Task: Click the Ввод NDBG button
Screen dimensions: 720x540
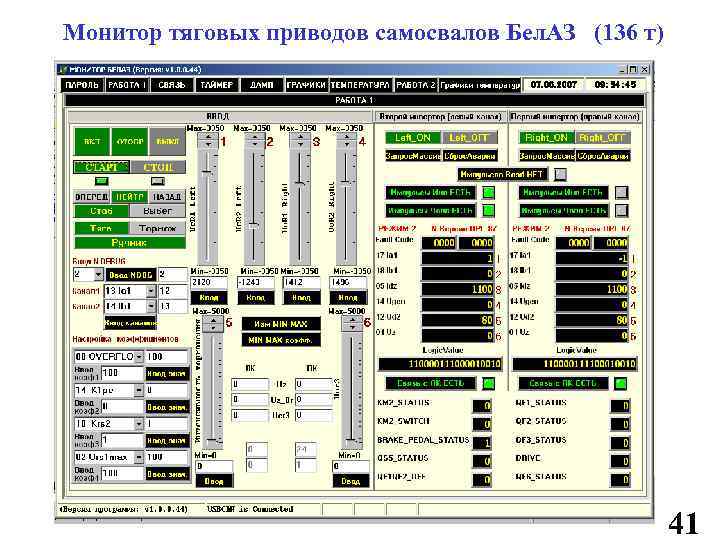Action: 130,275
